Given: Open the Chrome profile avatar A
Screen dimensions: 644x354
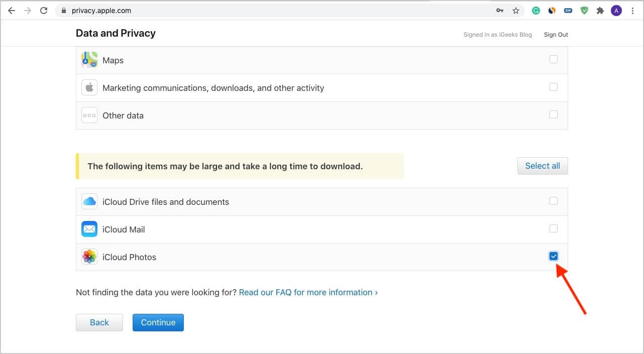Looking at the screenshot, I should pyautogui.click(x=616, y=11).
